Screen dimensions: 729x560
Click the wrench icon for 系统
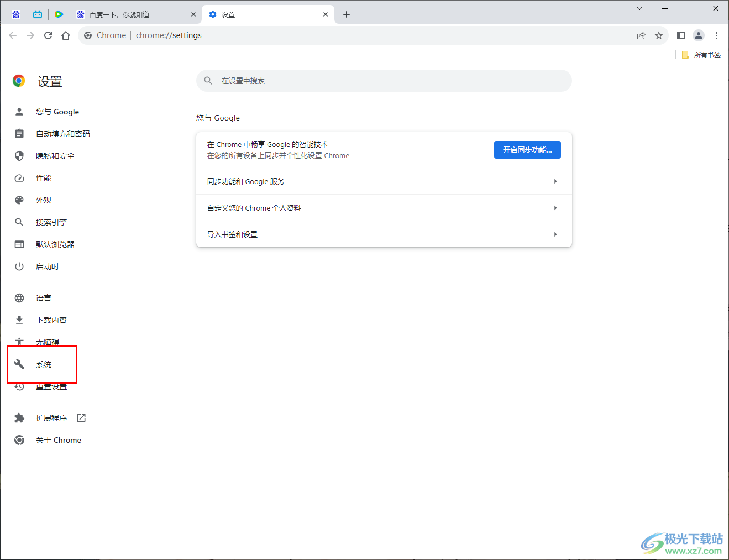tap(19, 364)
